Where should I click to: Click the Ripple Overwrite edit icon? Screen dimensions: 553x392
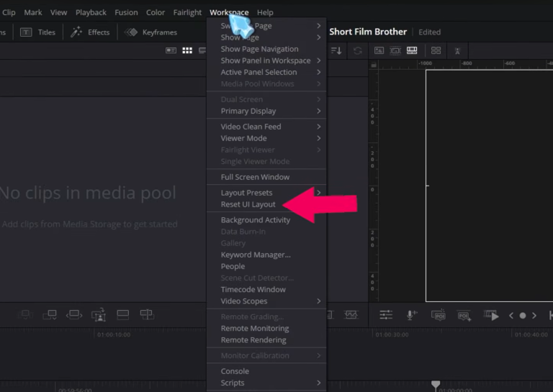pos(74,314)
